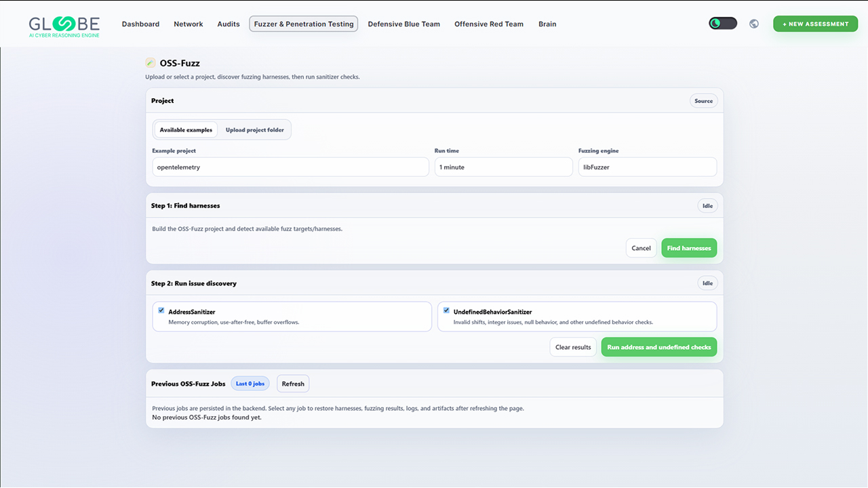This screenshot has width=868, height=488.
Task: Start the Find harnesses action
Action: (x=689, y=248)
